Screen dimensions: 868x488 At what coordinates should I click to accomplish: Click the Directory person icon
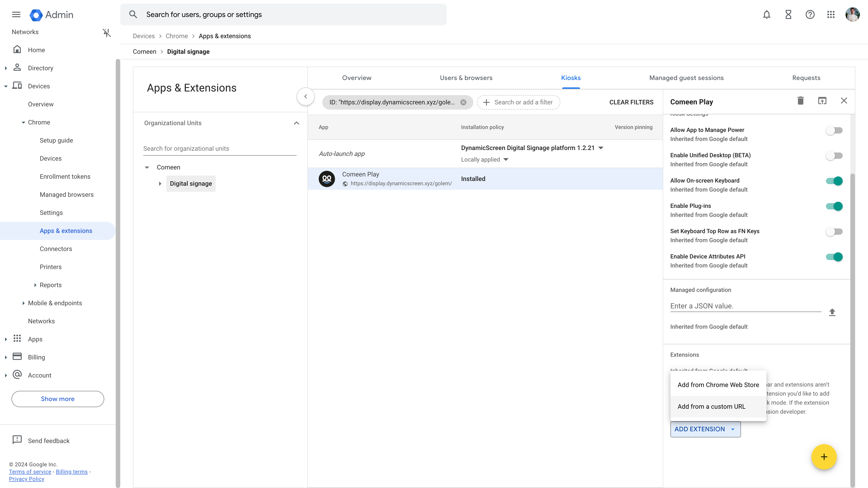click(x=17, y=67)
